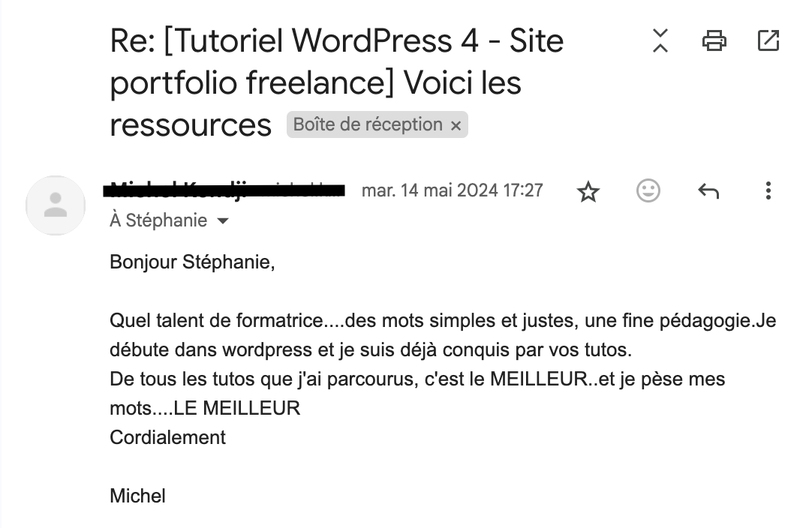Viewport: 812px width, 528px height.
Task: Reply to the email with arrow icon
Action: [708, 191]
